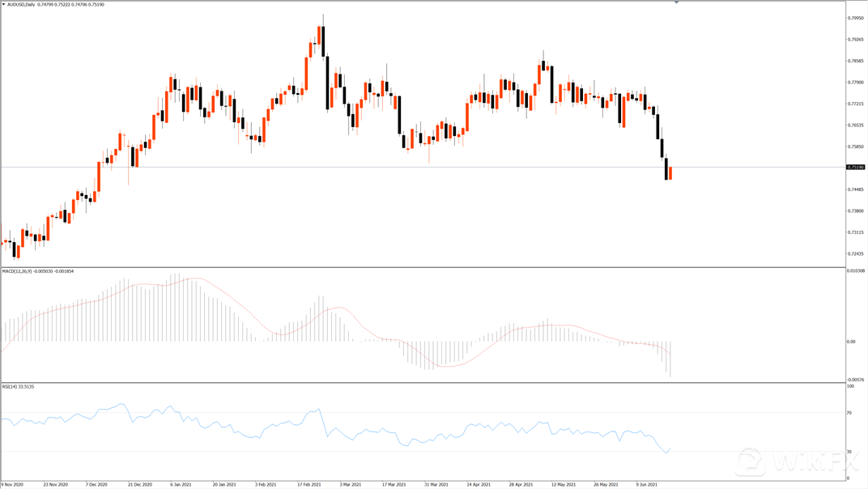Click the 0.72435 price scale label
Viewport: 868px width, 489px height.
click(854, 254)
